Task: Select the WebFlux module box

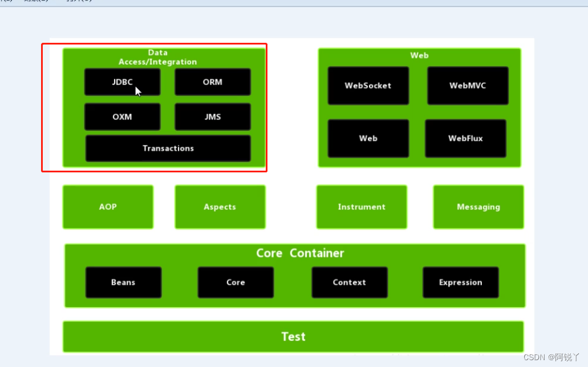Action: pos(465,139)
